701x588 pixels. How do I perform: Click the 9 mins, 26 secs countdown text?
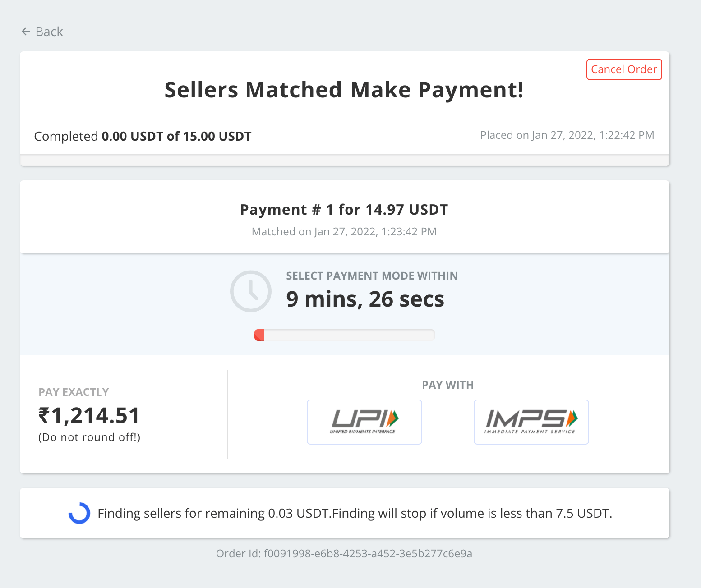click(365, 299)
